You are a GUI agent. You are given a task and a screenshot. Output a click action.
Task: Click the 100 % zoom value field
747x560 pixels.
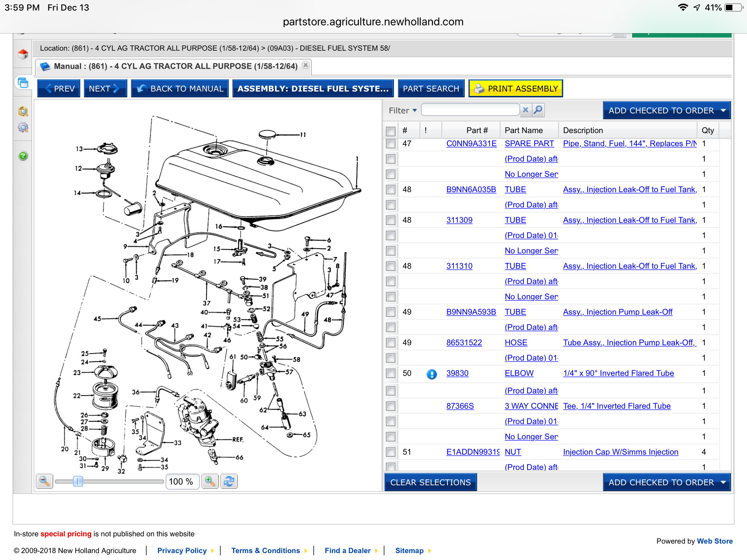coord(182,482)
